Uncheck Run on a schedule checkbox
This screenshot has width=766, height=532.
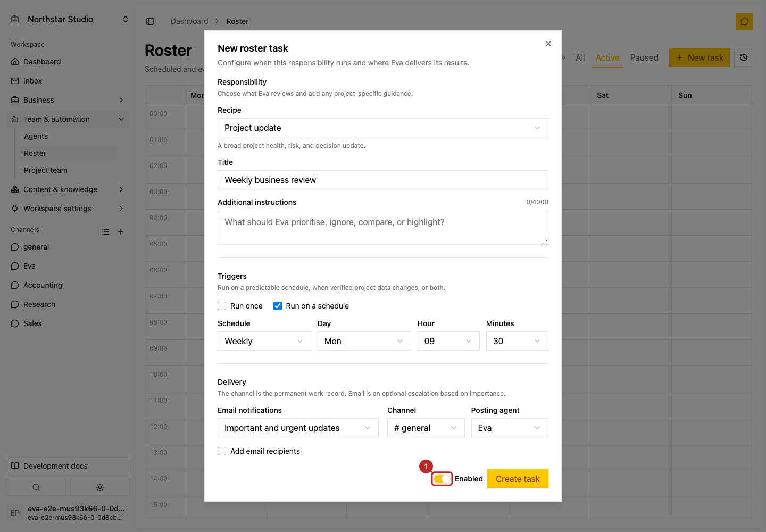[278, 306]
